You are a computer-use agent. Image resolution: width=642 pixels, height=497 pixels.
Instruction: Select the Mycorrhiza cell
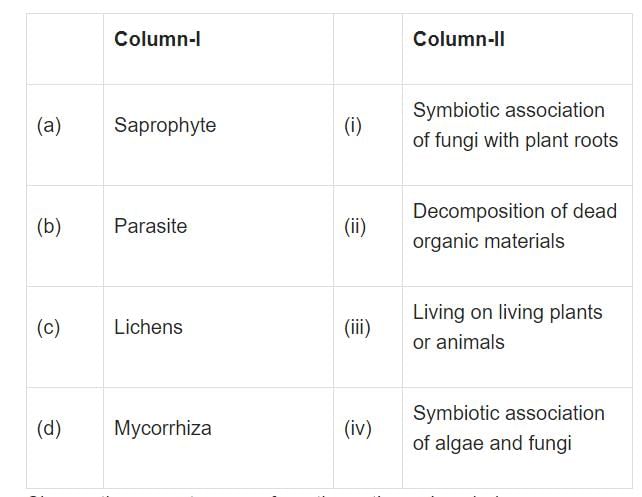pyautogui.click(x=218, y=438)
